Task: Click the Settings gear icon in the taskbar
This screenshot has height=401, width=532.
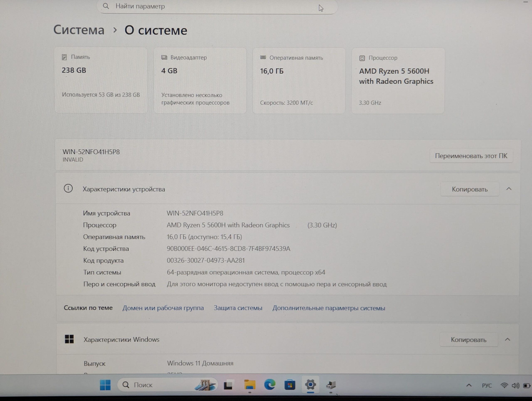Action: [x=310, y=385]
